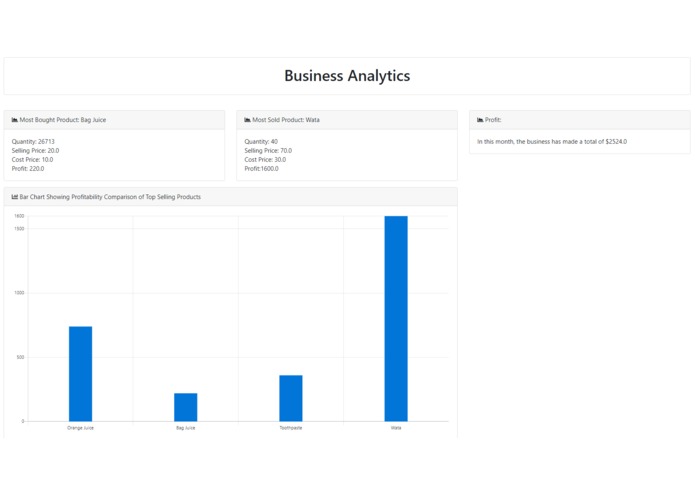Select the Wata bar in chart
The height and width of the screenshot is (494, 695).
pyautogui.click(x=396, y=319)
